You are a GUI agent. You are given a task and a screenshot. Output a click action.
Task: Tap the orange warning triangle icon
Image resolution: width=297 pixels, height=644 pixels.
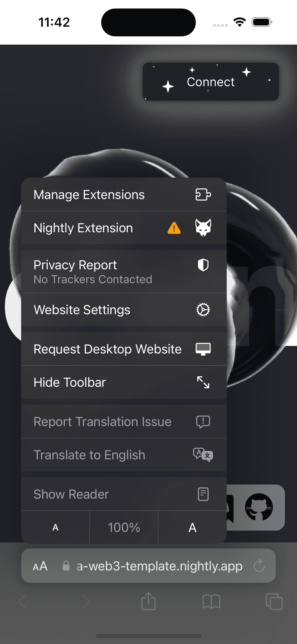pyautogui.click(x=174, y=228)
